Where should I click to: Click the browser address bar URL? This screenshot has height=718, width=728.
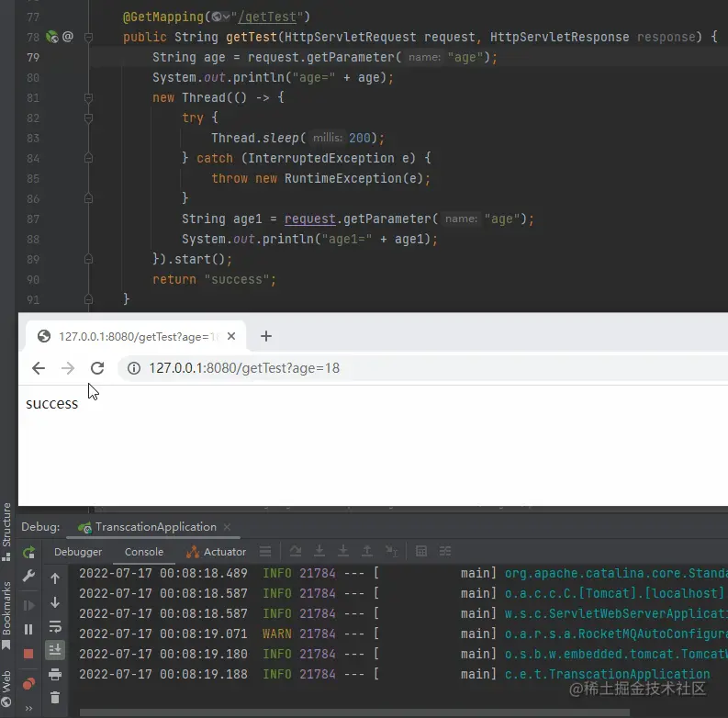pos(244,368)
